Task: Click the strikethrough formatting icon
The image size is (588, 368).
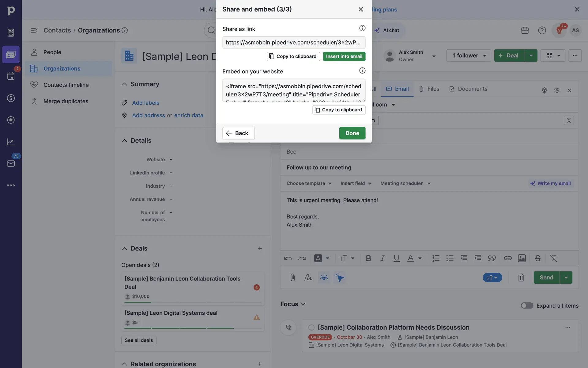Action: (537, 258)
